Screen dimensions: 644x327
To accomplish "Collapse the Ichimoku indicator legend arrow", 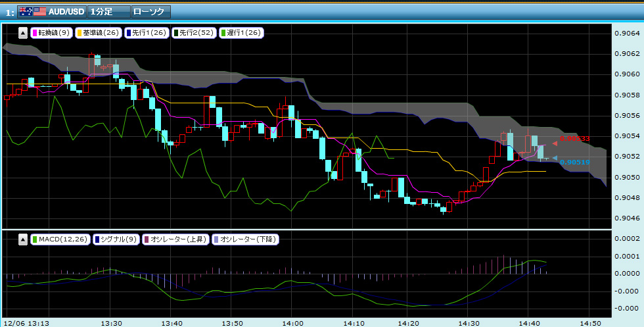I will 23,33.
